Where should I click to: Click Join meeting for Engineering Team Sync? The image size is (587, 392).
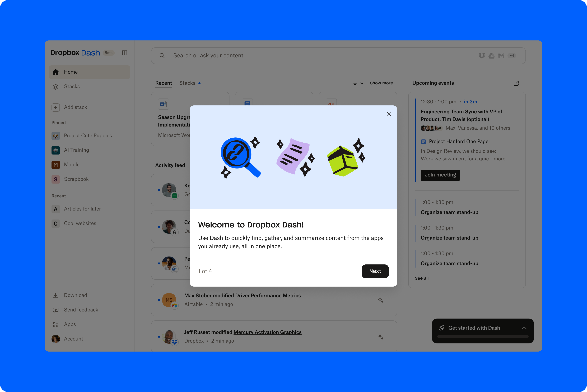point(440,175)
